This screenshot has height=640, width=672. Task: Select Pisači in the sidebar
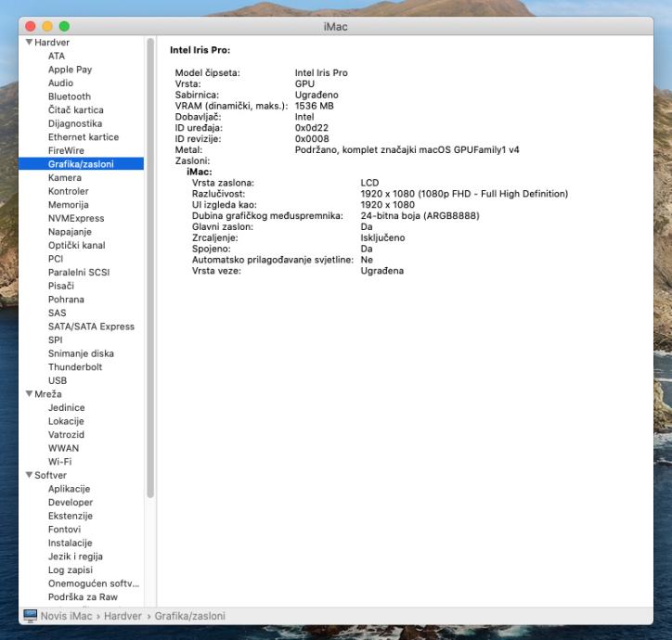[x=61, y=286]
